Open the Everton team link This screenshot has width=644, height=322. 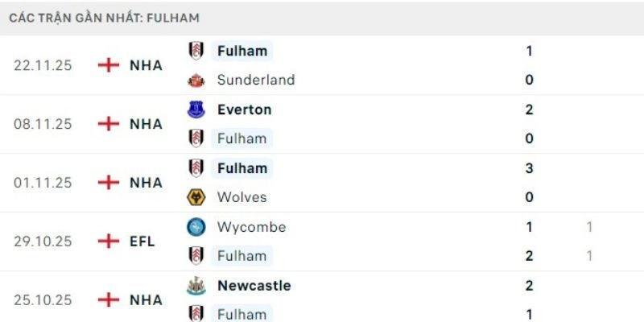coord(244,109)
